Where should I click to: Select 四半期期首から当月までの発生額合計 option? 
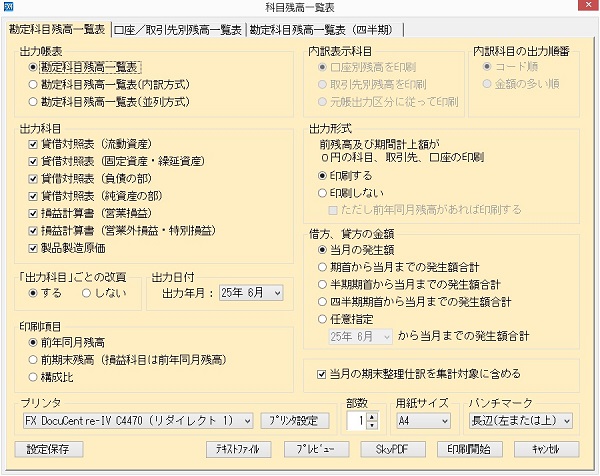[322, 302]
